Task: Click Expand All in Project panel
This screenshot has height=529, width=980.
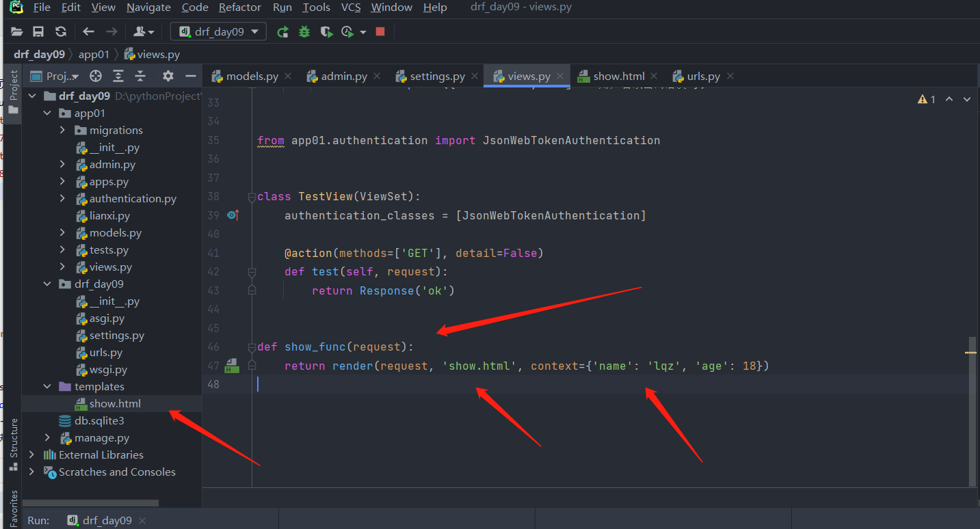Action: (x=118, y=76)
